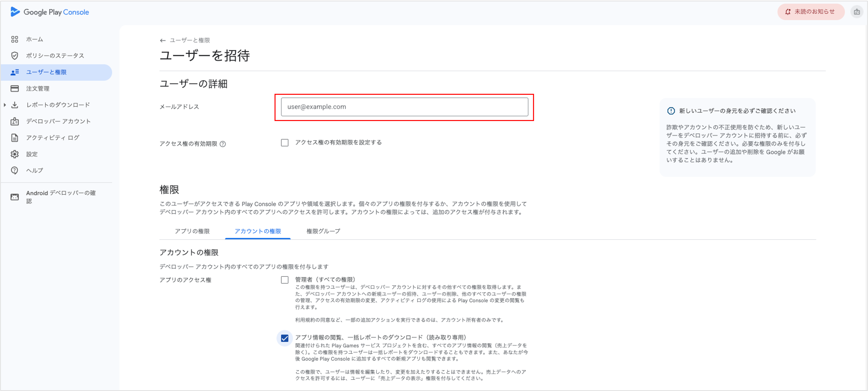Click the ホーム grid icon in sidebar
This screenshot has width=868, height=391.
15,39
